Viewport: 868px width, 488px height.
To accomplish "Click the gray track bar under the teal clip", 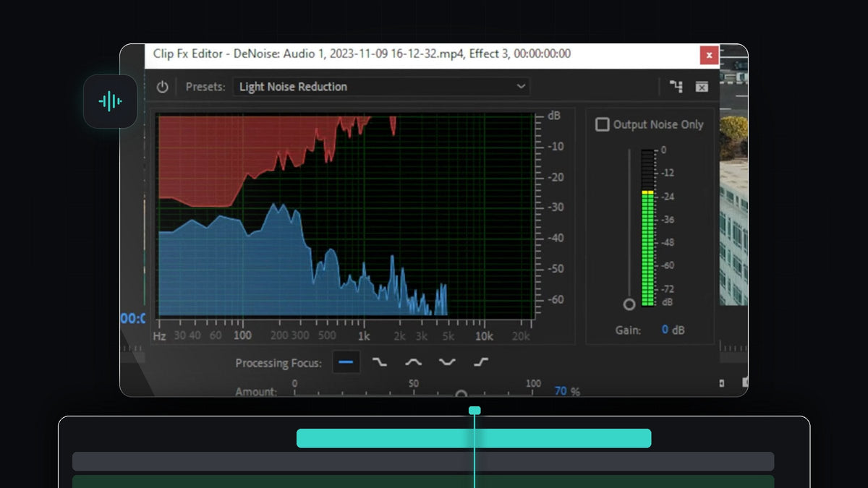I will tap(423, 461).
